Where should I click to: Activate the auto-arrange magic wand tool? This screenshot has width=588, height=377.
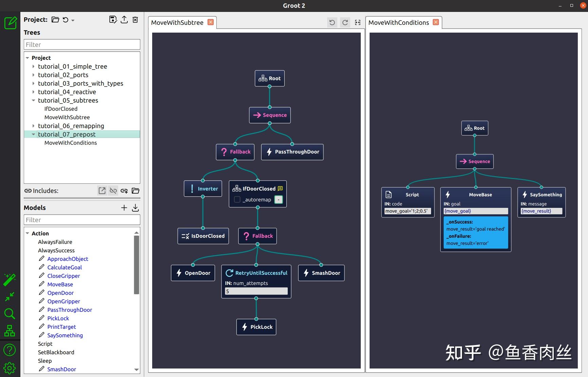click(x=10, y=280)
